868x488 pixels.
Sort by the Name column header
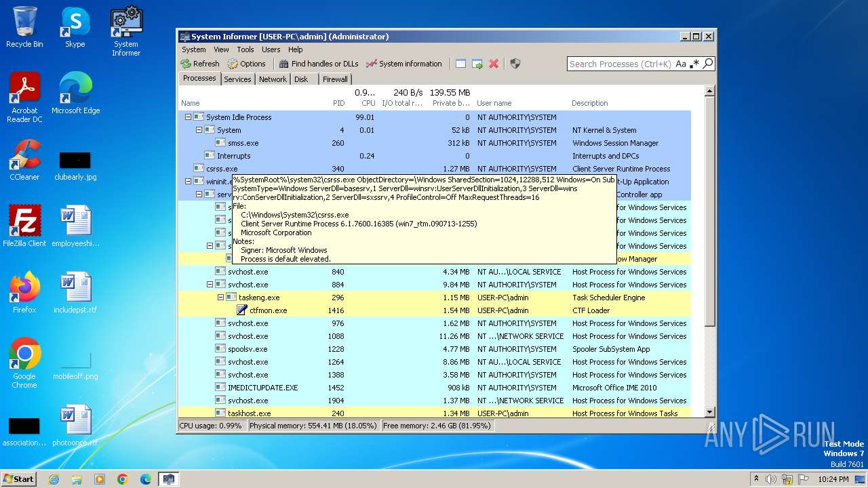[191, 103]
